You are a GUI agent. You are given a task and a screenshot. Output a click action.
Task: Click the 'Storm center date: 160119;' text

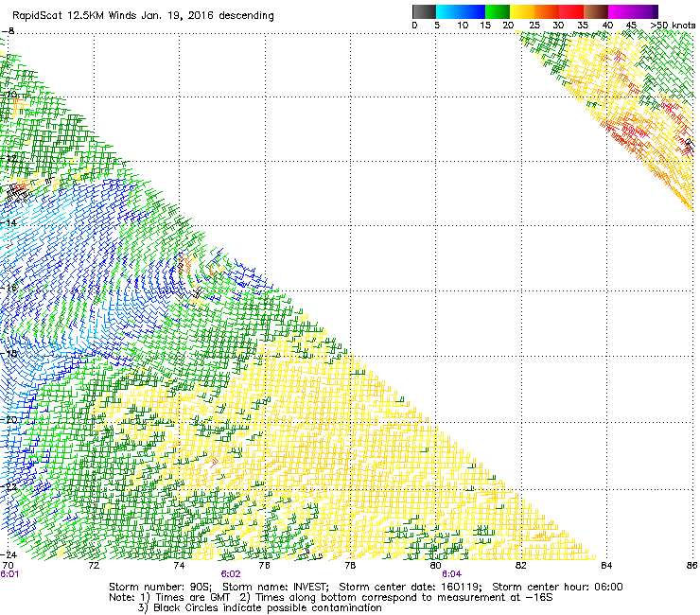(x=411, y=587)
